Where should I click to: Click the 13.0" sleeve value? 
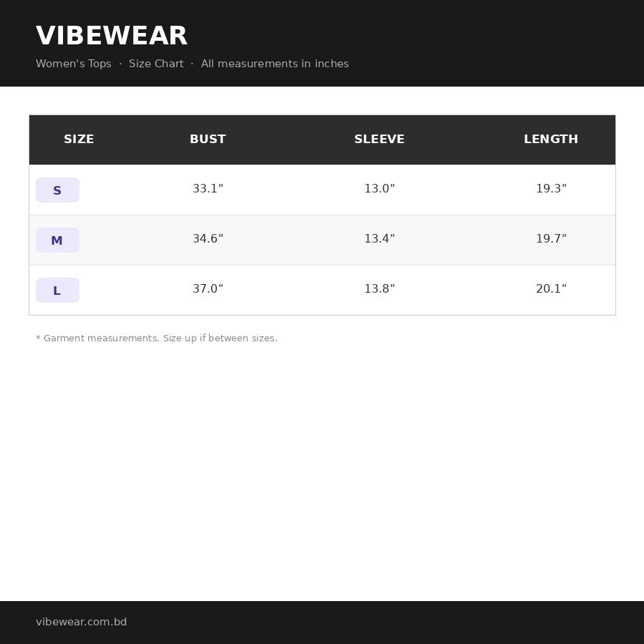(379, 188)
